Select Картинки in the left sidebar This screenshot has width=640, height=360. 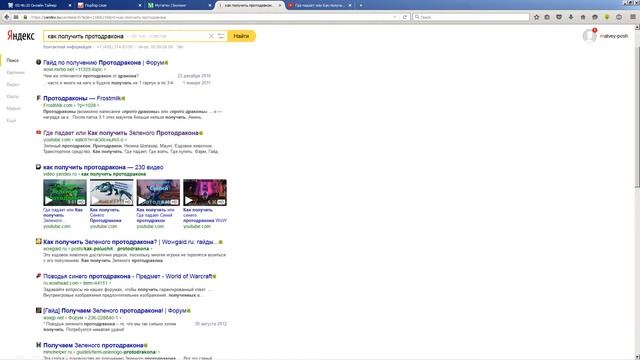coord(16,72)
